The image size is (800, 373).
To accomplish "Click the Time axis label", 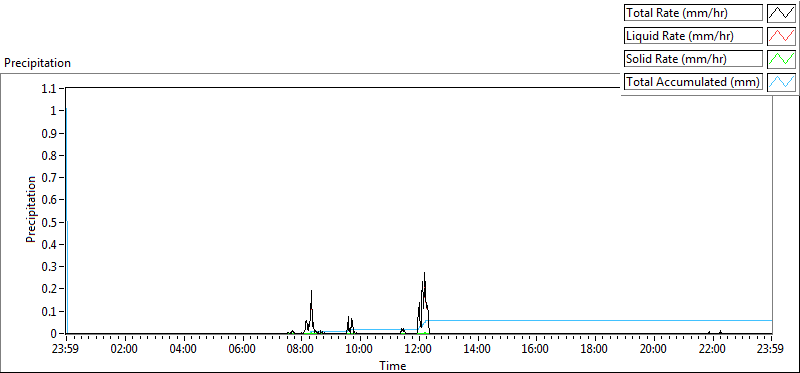I will (x=393, y=366).
